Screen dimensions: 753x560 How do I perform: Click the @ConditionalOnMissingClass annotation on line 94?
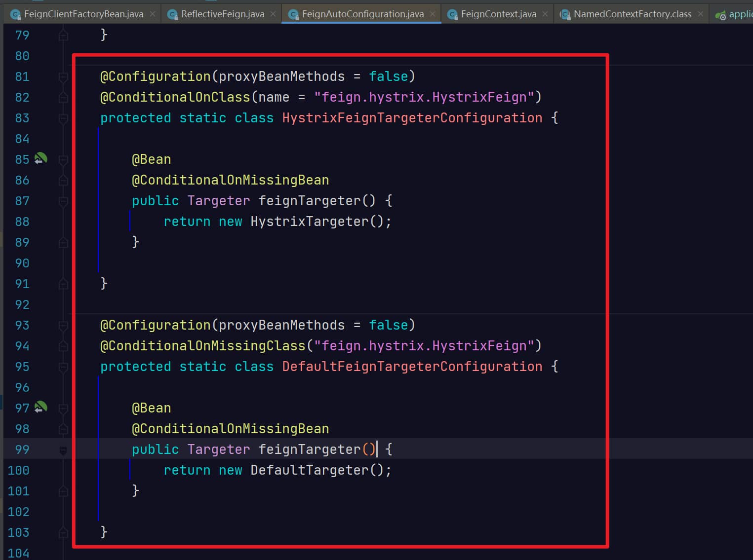pos(203,346)
